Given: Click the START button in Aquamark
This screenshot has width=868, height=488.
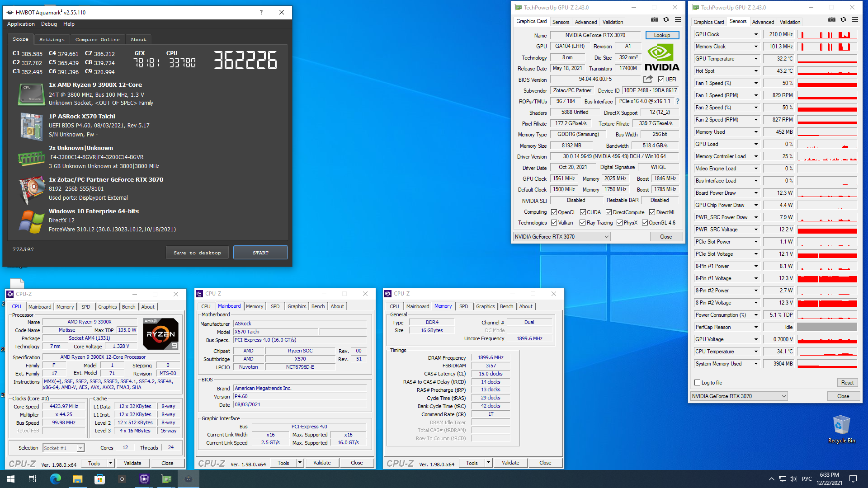Looking at the screenshot, I should coord(260,253).
